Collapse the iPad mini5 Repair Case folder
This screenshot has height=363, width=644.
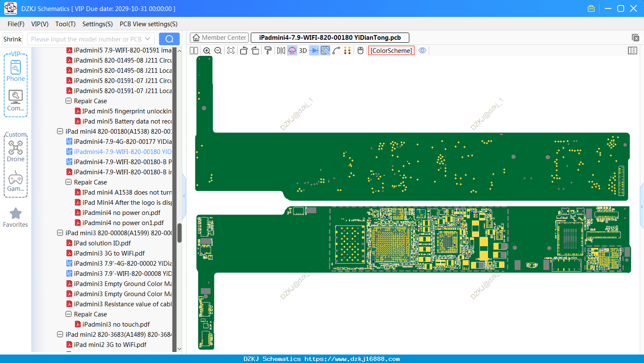point(69,101)
